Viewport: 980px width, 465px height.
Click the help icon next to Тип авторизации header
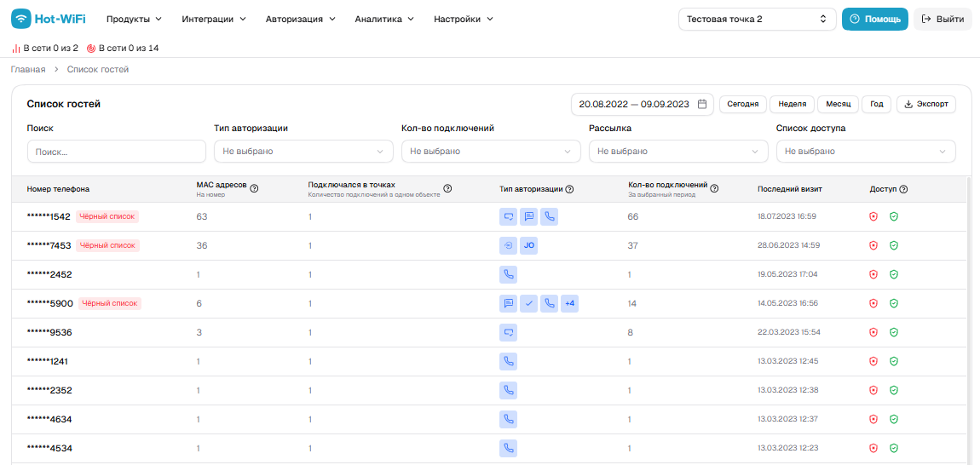[x=569, y=189]
